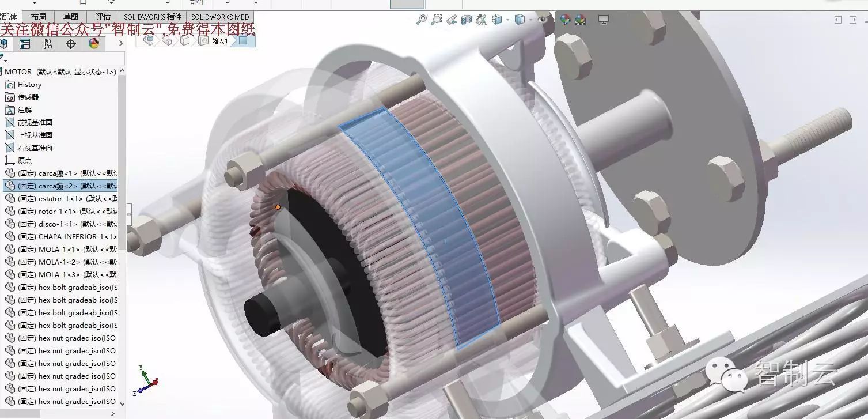Select the 右视基准面 plane
Screen dimensions: 868x419
pyautogui.click(x=35, y=148)
